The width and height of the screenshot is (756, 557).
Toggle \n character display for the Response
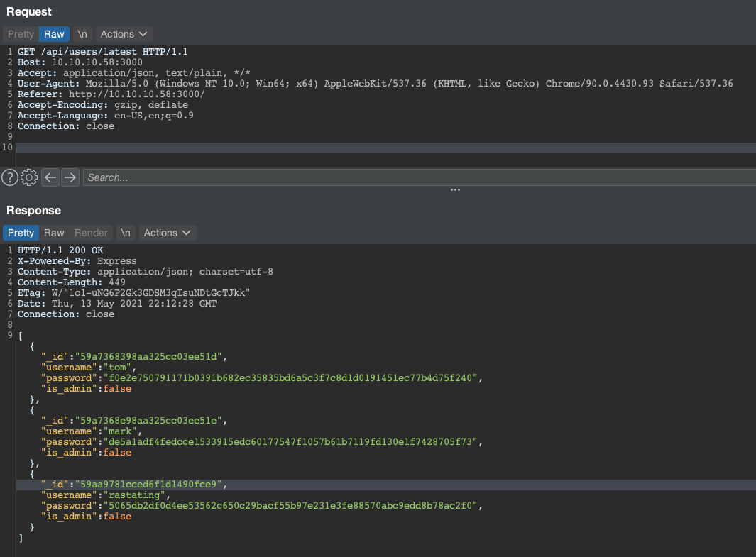pyautogui.click(x=126, y=232)
